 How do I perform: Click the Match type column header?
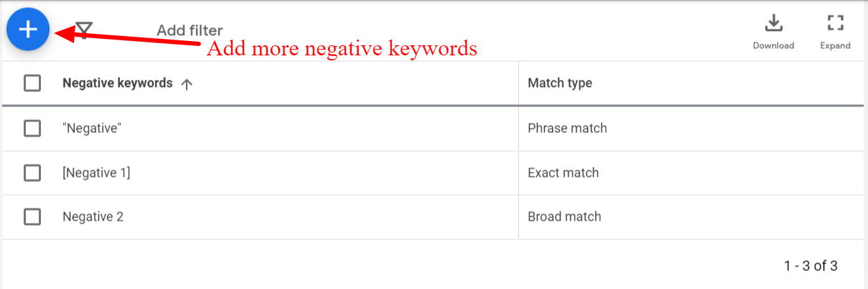pos(560,83)
